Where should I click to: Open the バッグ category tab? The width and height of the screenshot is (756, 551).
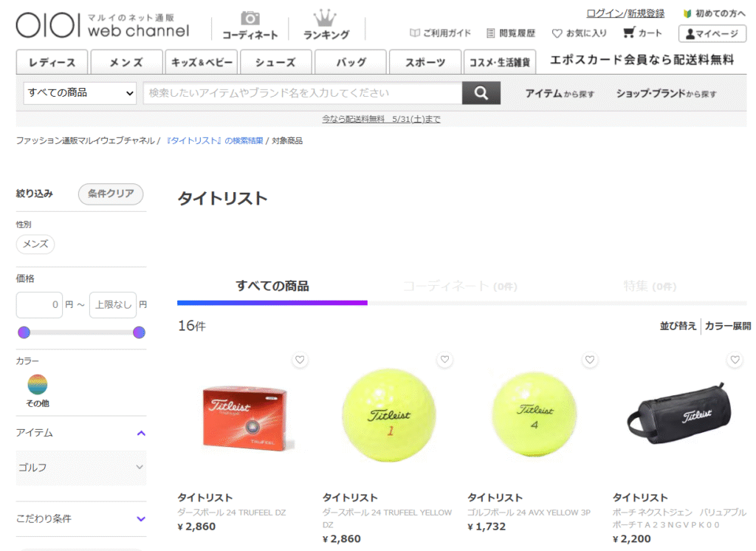[351, 62]
